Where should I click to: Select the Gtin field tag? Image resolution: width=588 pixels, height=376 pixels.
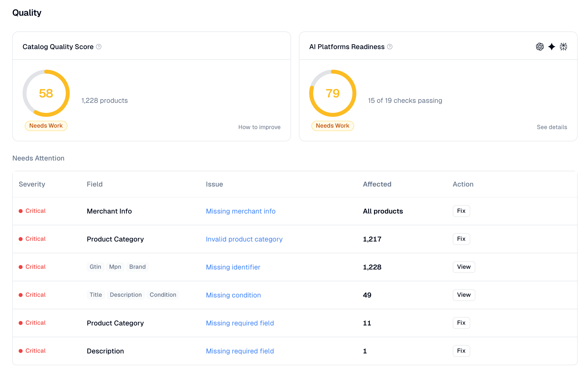coord(95,267)
